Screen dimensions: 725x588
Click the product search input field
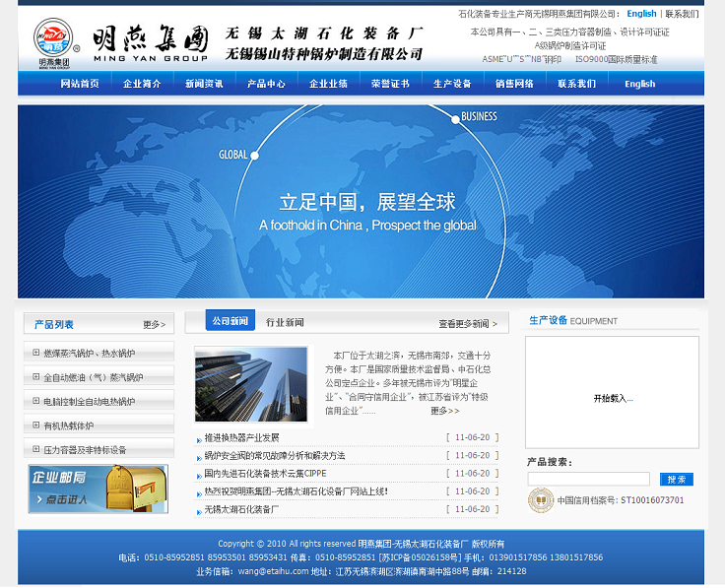pos(589,479)
